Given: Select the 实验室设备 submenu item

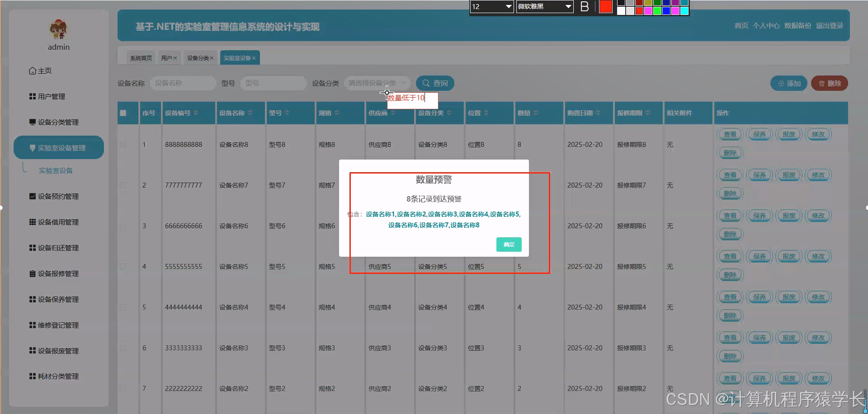Looking at the screenshot, I should (56, 170).
